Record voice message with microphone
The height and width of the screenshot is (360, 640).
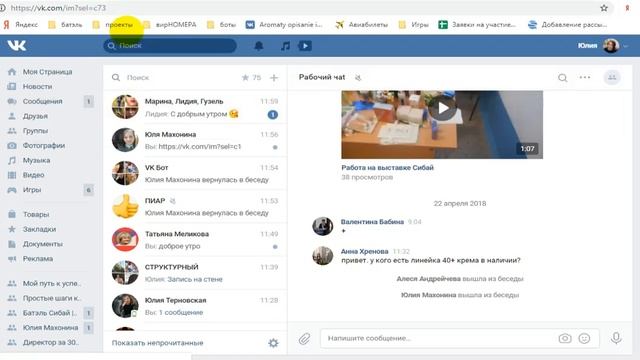click(616, 338)
